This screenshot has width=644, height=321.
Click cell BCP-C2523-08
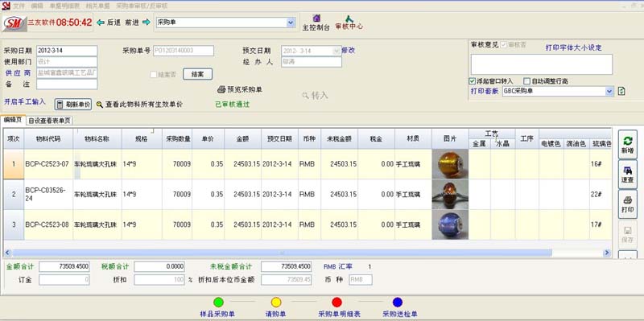coord(48,225)
